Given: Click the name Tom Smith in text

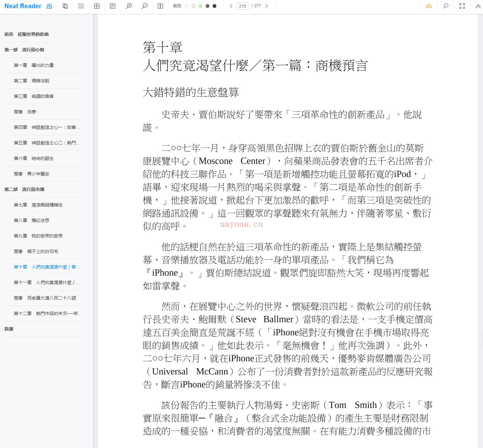Looking at the screenshot, I should (x=353, y=405).
